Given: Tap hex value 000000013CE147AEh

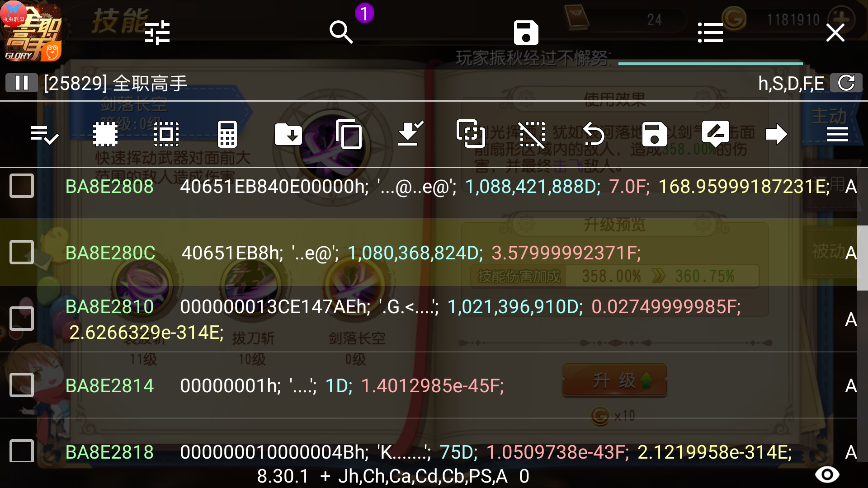Looking at the screenshot, I should click(275, 307).
